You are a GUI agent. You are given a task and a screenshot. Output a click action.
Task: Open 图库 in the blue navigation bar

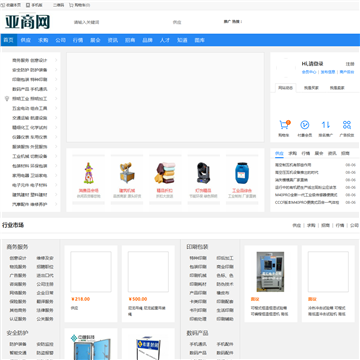199,40
